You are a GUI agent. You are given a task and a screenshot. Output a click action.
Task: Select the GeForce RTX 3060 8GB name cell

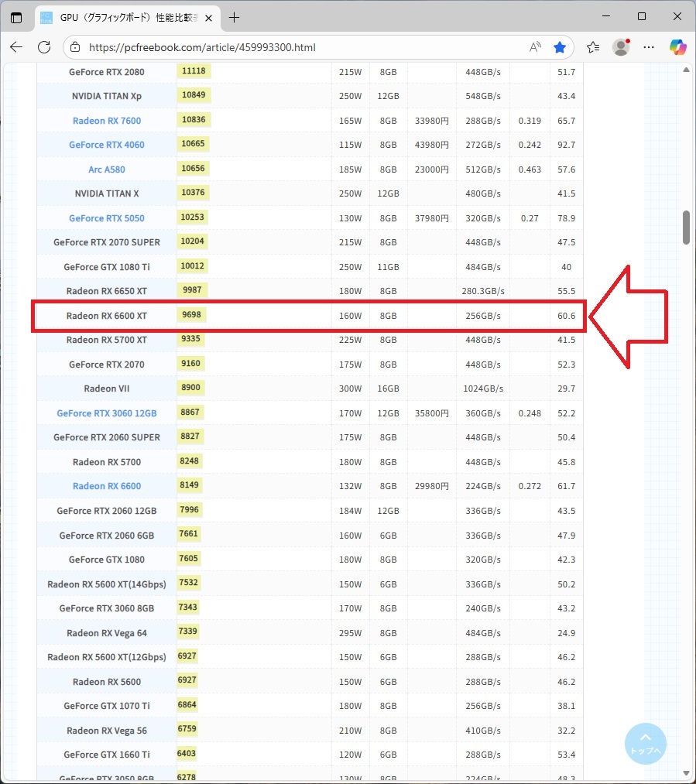coord(107,608)
